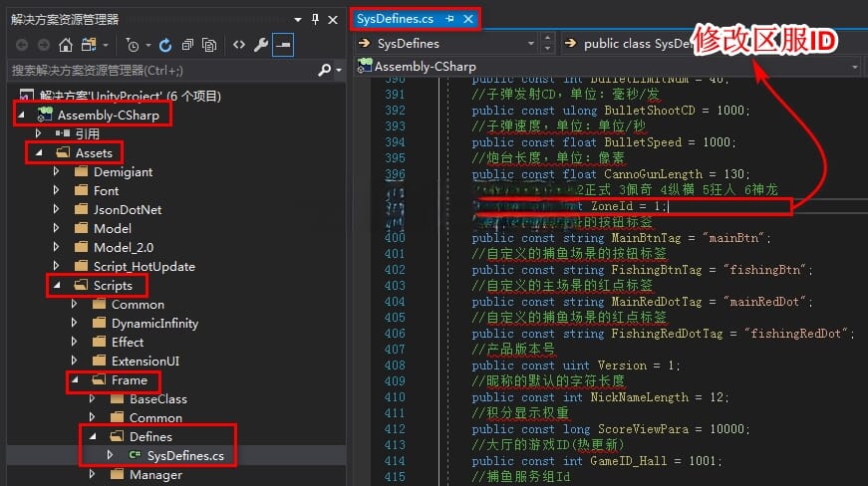Toggle auto-hide pin on Solution Explorer panel
868x486 pixels.
(316, 19)
